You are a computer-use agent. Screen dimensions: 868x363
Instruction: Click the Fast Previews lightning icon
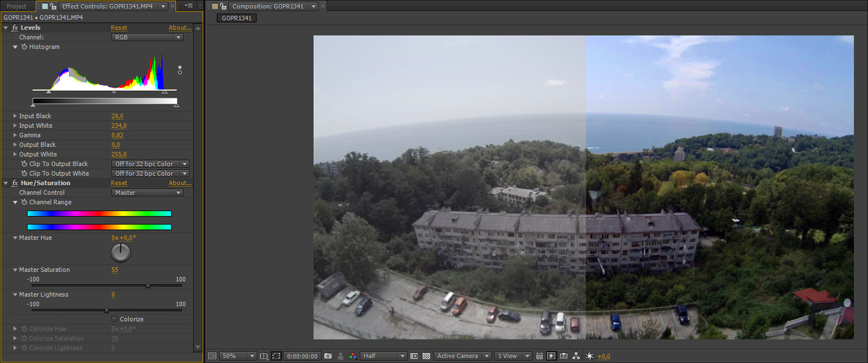[x=551, y=356]
